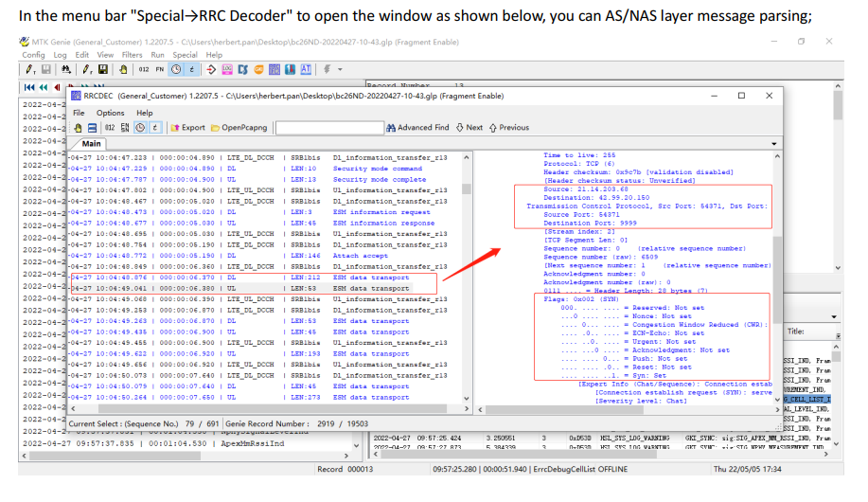Open Special menu in Genie window
This screenshot has height=502, width=868.
185,55
